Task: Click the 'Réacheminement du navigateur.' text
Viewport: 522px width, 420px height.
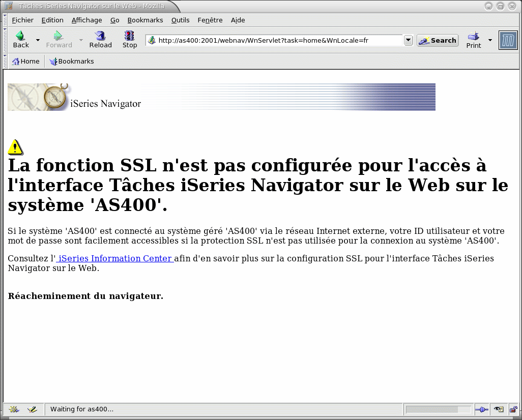Action: tap(85, 296)
